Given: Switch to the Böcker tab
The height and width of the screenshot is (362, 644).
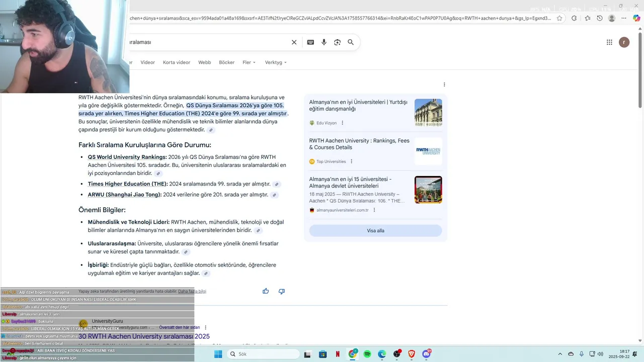Looking at the screenshot, I should [226, 62].
